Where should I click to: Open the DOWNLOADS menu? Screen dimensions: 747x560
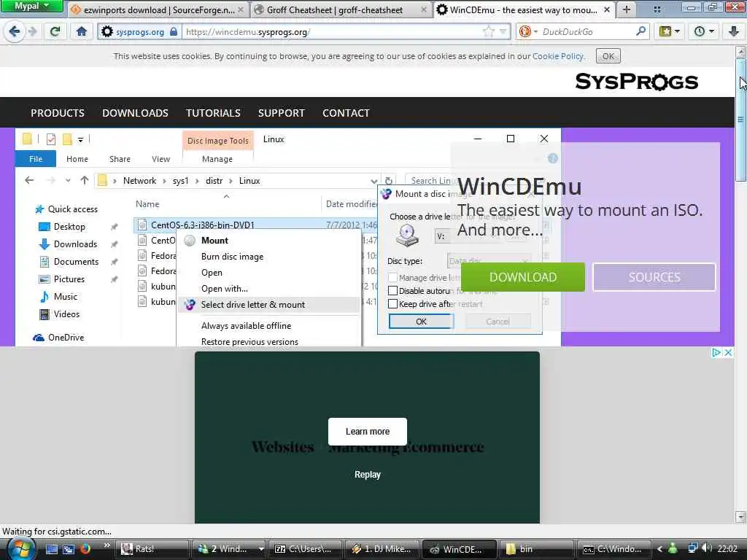click(135, 113)
